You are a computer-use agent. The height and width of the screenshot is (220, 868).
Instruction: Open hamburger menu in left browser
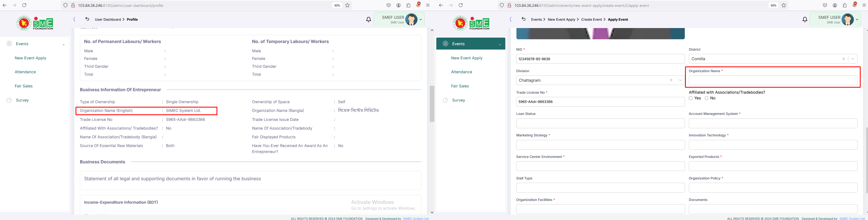(428, 5)
